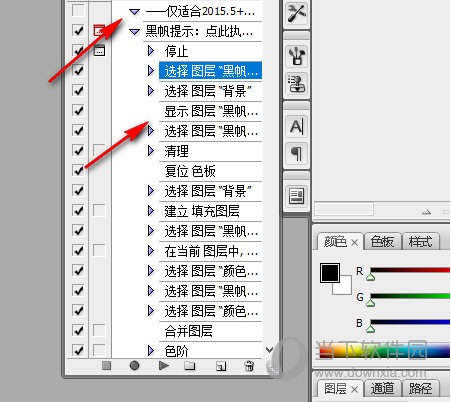The image size is (451, 402).
Task: Select the 复位 色板 step
Action: coord(211,171)
